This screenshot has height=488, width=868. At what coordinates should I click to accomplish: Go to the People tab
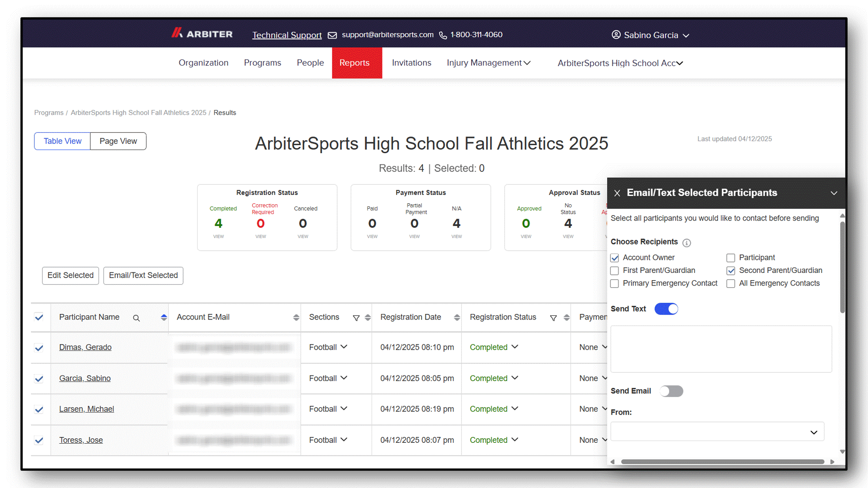click(310, 63)
